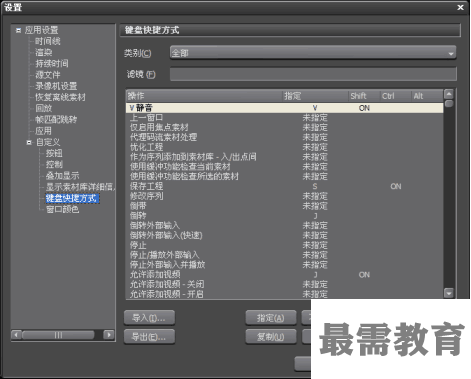The height and width of the screenshot is (379, 471).
Task: Sort by the 指定 column header
Action: click(315, 96)
